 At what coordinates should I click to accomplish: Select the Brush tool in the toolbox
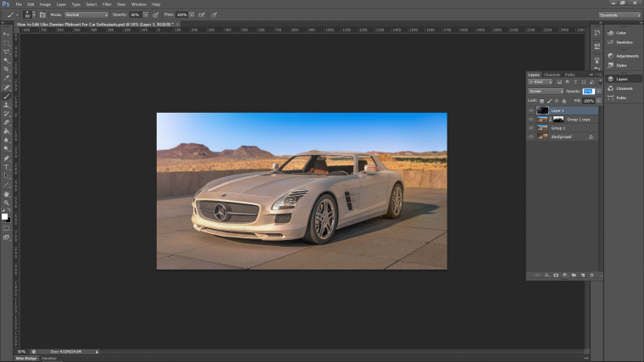6,96
